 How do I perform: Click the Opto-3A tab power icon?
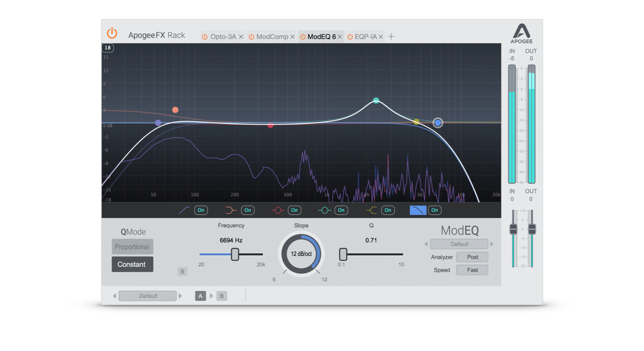click(205, 37)
